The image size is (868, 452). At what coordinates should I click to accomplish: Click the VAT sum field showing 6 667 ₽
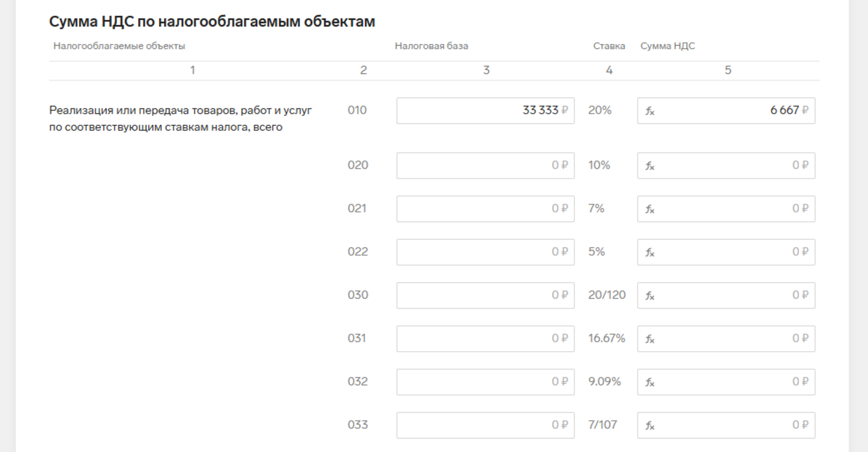pyautogui.click(x=726, y=111)
